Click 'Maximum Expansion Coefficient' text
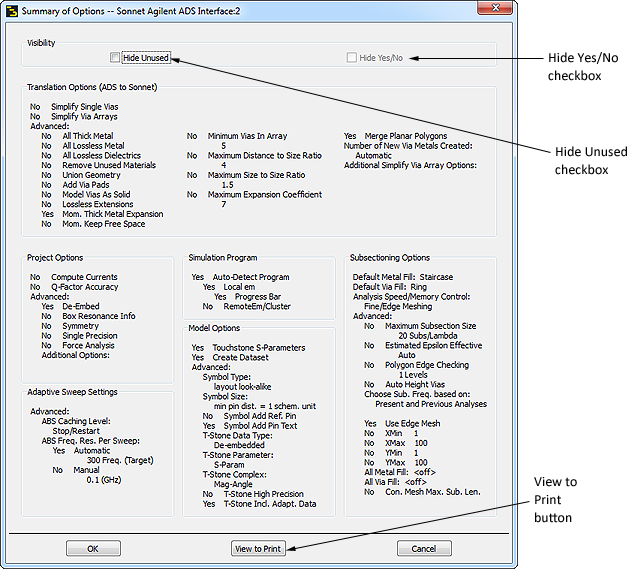The image size is (634, 569). click(x=265, y=195)
